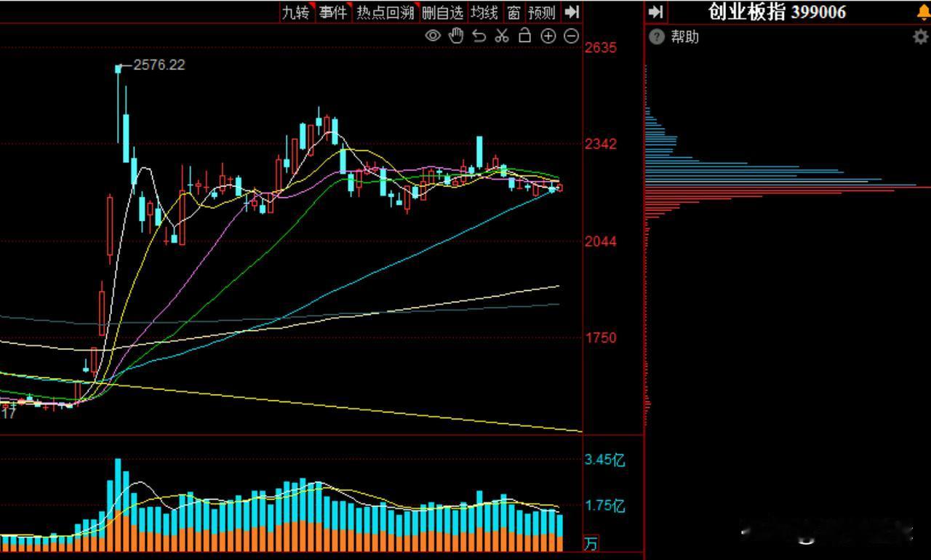Open the 帮助 help link
Viewport: 931px width, 560px height.
click(684, 37)
